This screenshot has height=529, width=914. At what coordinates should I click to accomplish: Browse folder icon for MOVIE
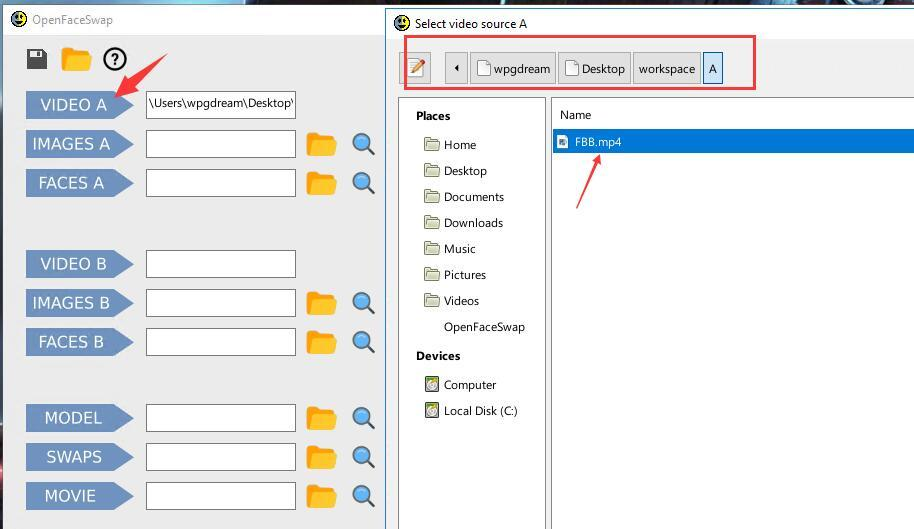click(x=322, y=496)
